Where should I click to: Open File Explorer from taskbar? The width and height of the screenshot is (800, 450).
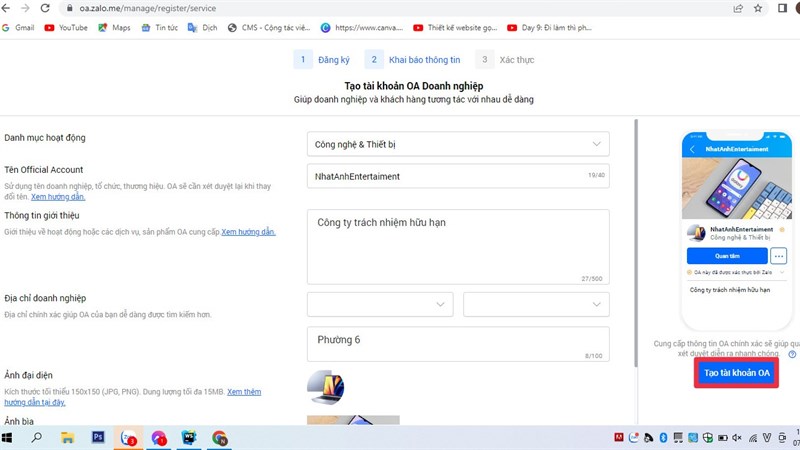(67, 438)
